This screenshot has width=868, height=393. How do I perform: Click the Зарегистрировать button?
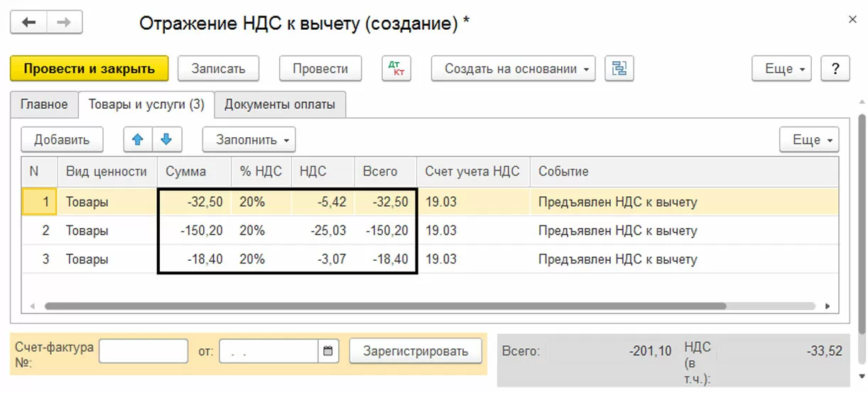tap(416, 350)
